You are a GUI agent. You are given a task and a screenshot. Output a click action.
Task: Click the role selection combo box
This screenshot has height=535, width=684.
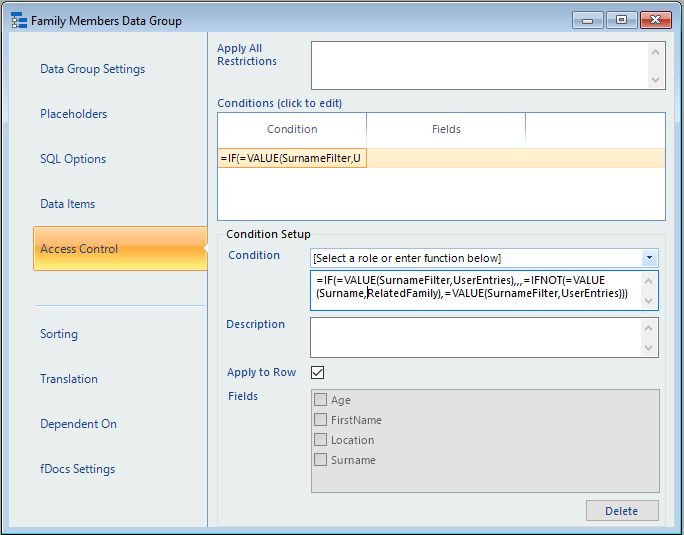coord(484,258)
